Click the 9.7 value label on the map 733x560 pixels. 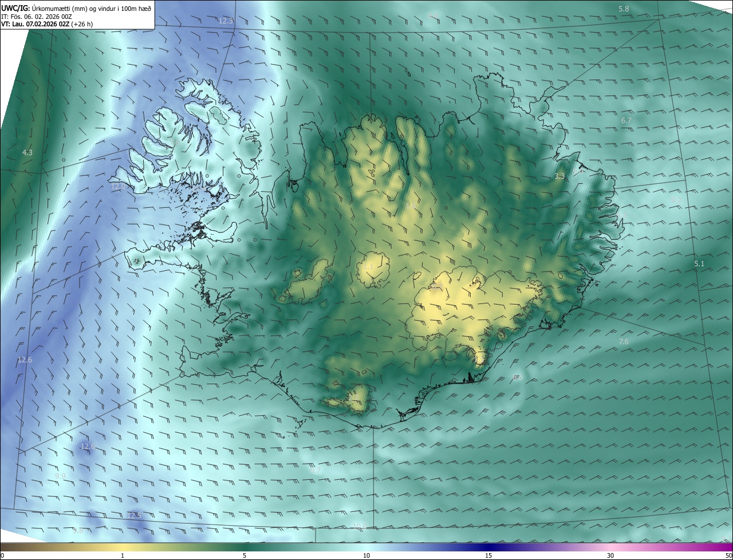click(316, 470)
